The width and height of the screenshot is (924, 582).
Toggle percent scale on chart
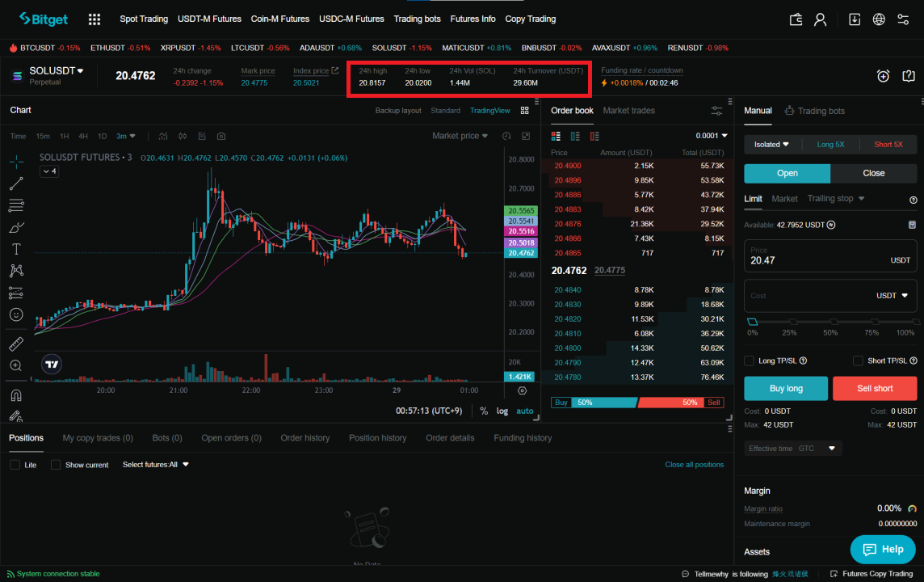[x=484, y=411]
